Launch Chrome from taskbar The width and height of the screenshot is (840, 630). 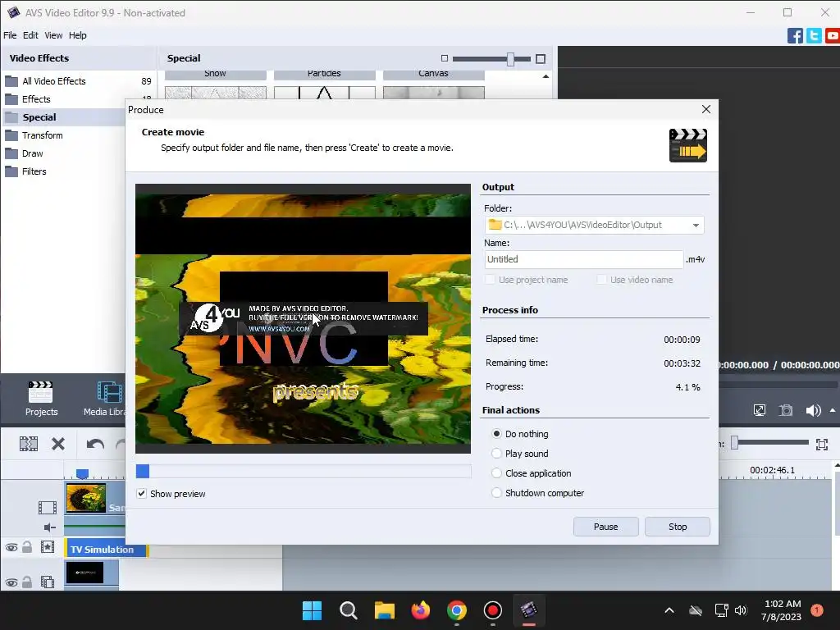[x=456, y=610]
